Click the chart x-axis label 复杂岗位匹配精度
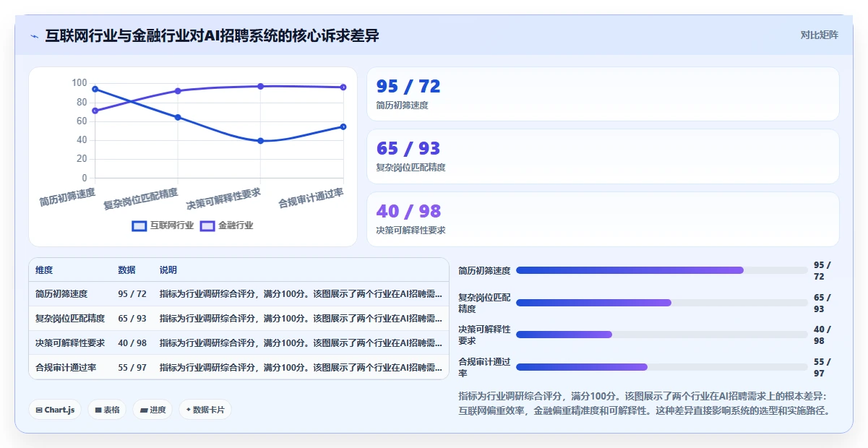This screenshot has width=868, height=448. click(141, 199)
